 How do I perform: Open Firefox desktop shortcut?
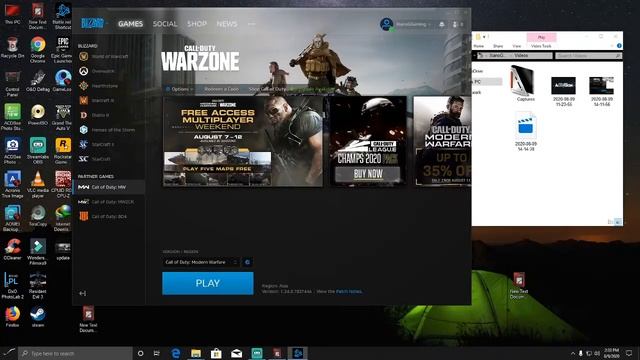(x=13, y=317)
